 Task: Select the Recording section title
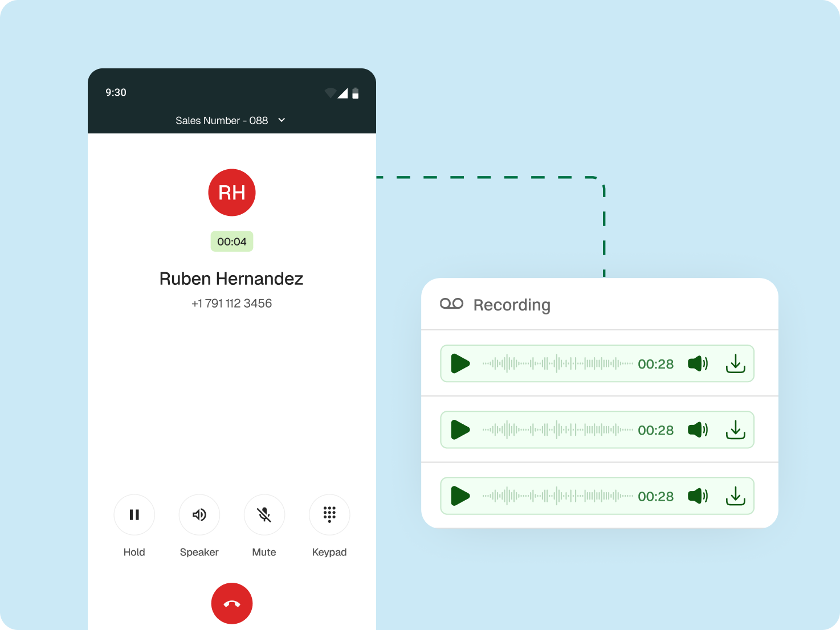(x=511, y=305)
